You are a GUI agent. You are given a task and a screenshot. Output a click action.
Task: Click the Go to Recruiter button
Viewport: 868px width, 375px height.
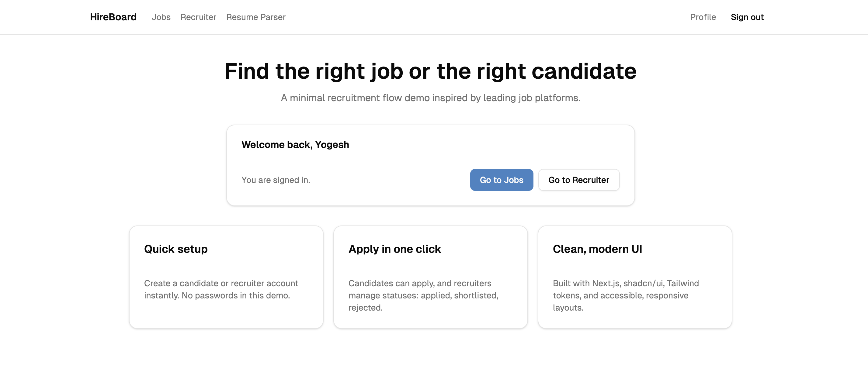coord(579,180)
